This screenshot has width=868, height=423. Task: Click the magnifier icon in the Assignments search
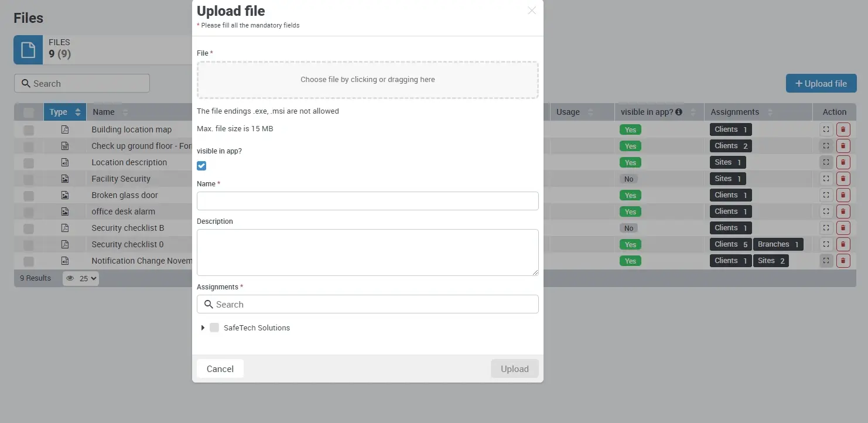209,304
